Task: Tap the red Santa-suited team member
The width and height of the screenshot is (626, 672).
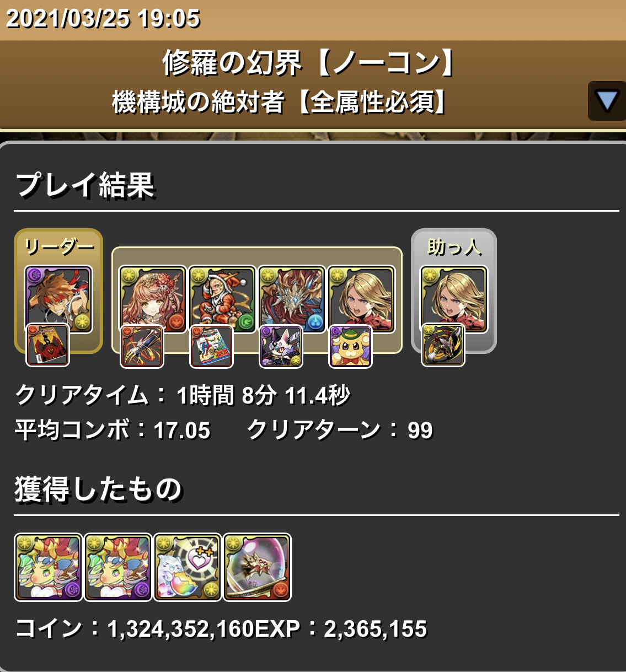Action: pyautogui.click(x=222, y=299)
